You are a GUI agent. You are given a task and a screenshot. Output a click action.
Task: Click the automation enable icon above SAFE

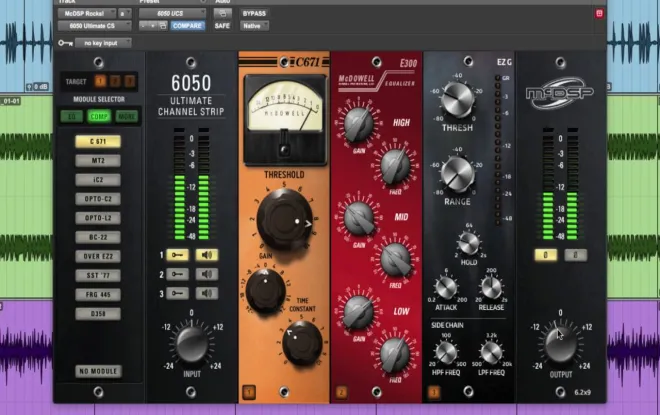[223, 13]
